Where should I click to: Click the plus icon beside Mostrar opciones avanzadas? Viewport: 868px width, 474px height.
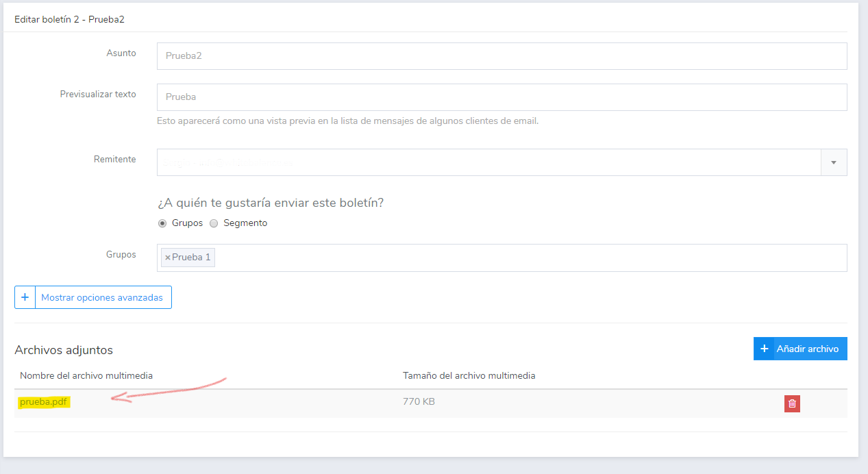pyautogui.click(x=25, y=297)
